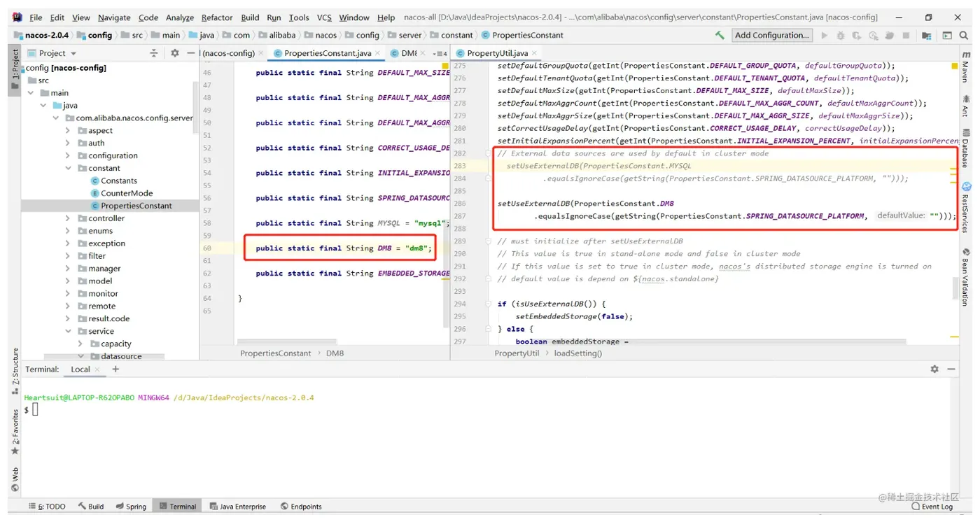980x522 pixels.
Task: Toggle the 1: Project tool window button
Action: point(14,69)
